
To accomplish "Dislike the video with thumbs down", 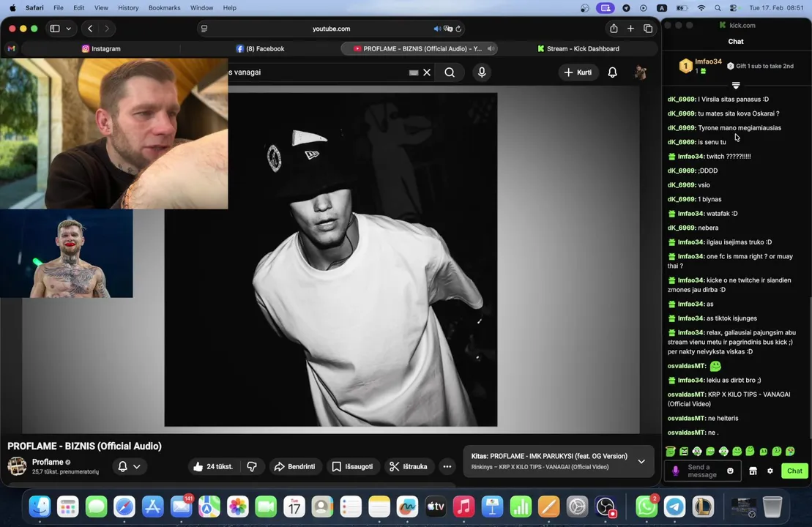I will click(252, 466).
